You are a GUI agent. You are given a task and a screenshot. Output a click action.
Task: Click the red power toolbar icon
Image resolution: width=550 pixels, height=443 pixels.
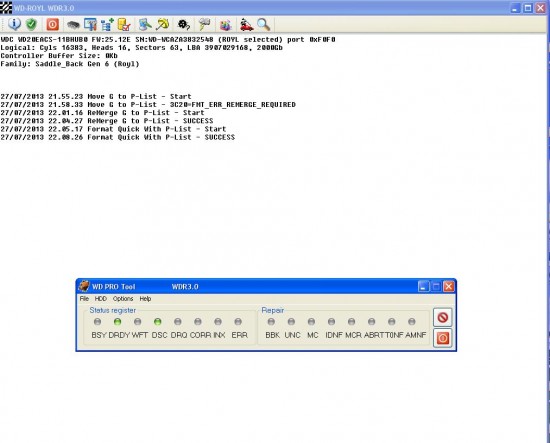point(53,24)
